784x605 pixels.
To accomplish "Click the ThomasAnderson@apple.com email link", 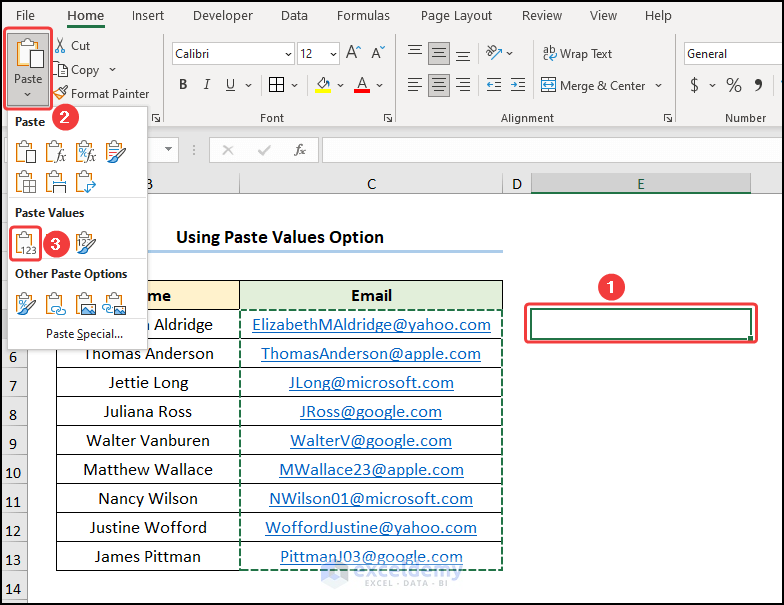I will tap(371, 353).
